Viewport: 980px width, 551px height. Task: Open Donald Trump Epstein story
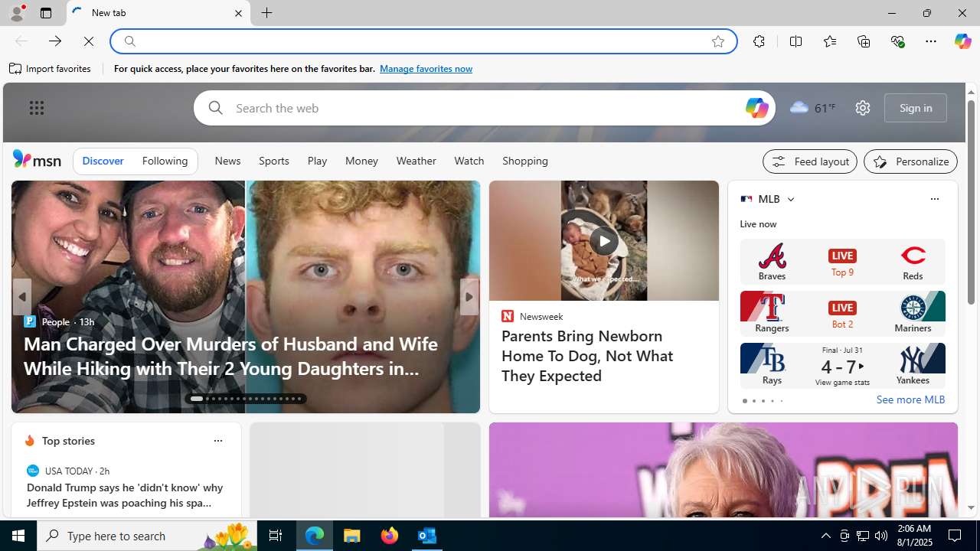(x=126, y=495)
